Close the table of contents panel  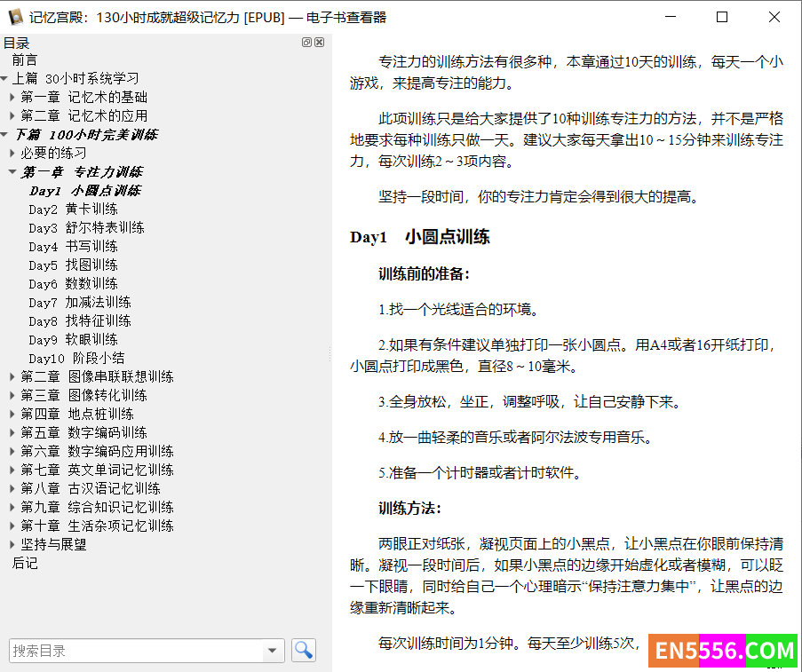(x=319, y=43)
